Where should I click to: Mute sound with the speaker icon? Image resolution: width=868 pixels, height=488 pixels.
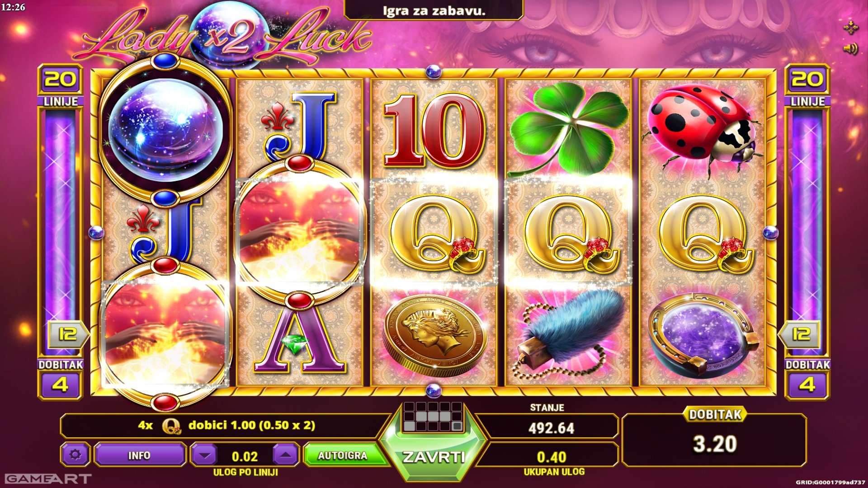tap(850, 48)
